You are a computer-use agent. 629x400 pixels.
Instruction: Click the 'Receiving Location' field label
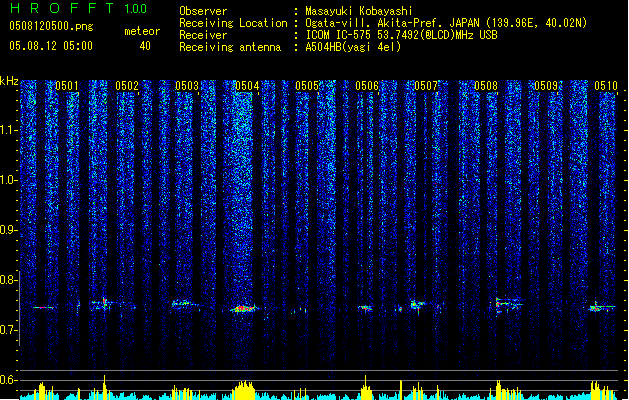coord(233,23)
